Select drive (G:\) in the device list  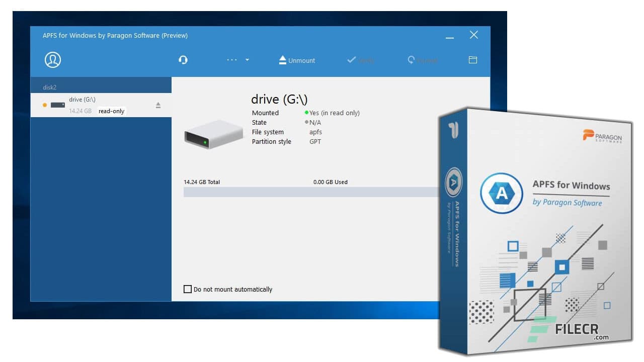91,105
